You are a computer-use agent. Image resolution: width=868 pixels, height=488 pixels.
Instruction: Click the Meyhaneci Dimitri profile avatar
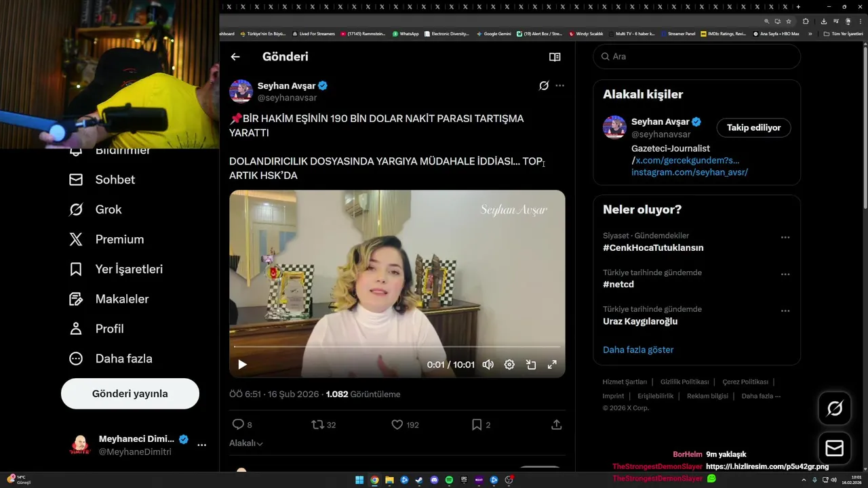(80, 445)
